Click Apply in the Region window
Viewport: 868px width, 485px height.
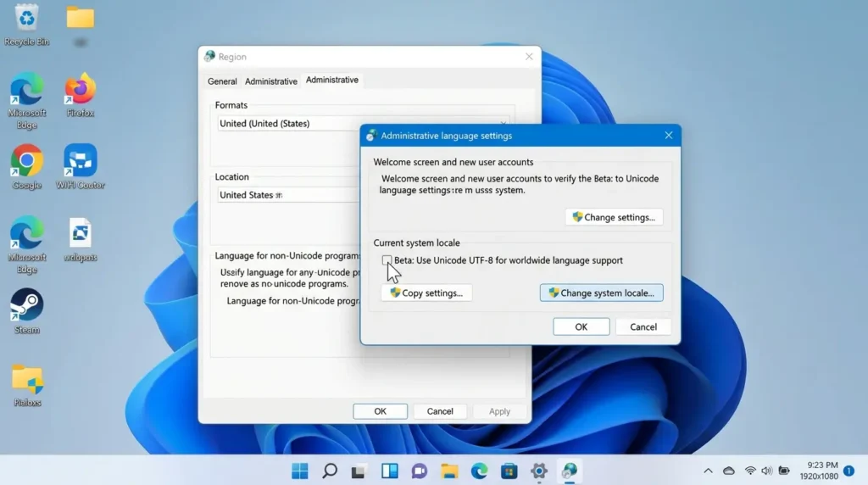pyautogui.click(x=499, y=411)
